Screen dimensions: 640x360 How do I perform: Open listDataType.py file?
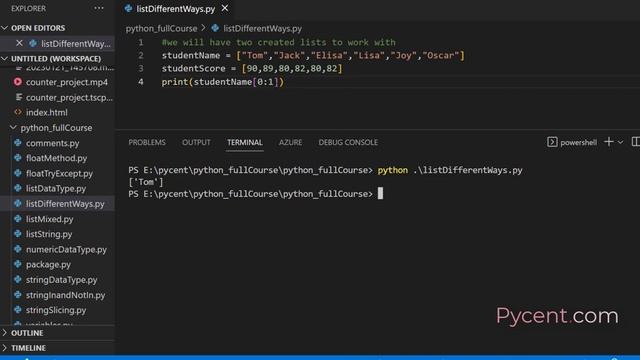pos(56,189)
